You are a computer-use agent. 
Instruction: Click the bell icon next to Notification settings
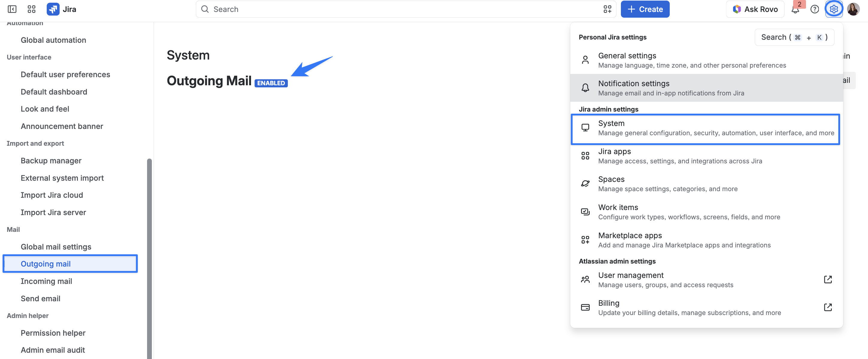pos(585,88)
